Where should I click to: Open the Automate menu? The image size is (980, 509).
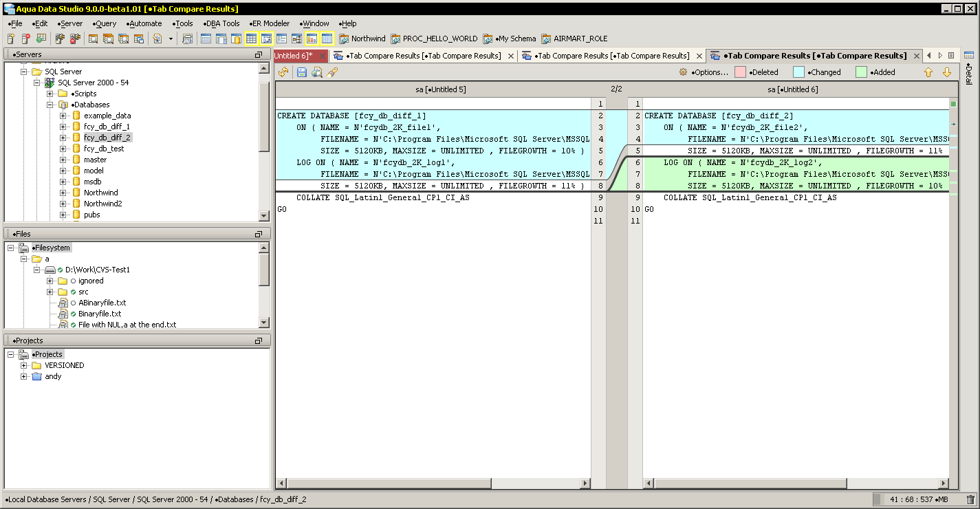[x=144, y=23]
